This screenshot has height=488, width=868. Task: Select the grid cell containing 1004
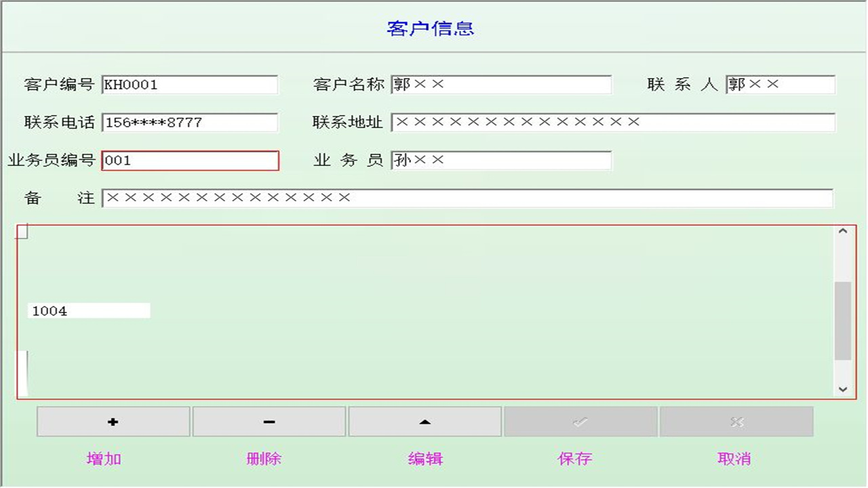point(88,310)
